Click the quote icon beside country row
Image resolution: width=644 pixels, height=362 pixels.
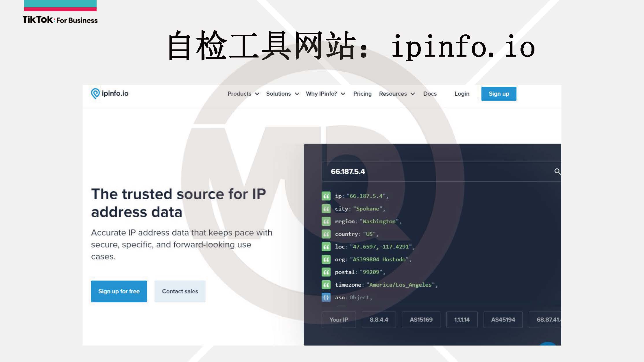[x=326, y=234]
